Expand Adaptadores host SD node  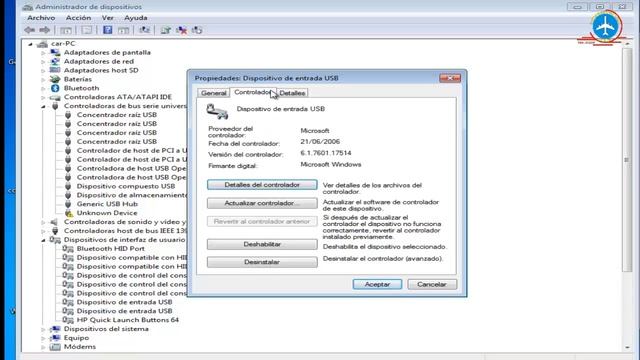coord(43,71)
